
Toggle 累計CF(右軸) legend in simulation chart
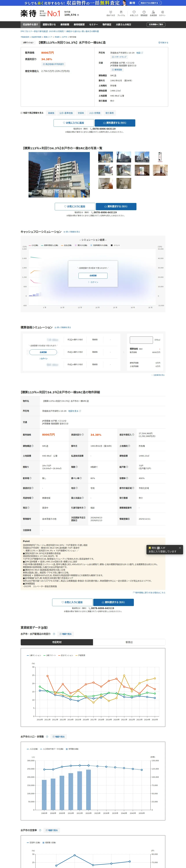pyautogui.click(x=81, y=245)
